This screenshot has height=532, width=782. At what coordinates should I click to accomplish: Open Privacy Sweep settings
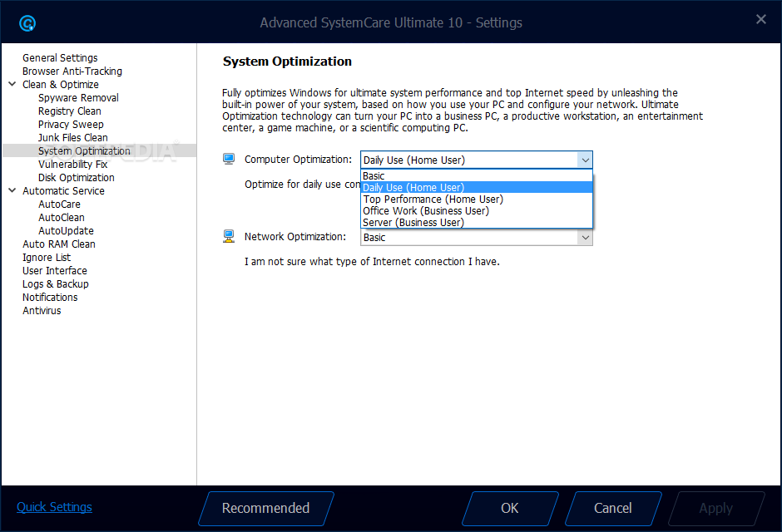tap(71, 125)
